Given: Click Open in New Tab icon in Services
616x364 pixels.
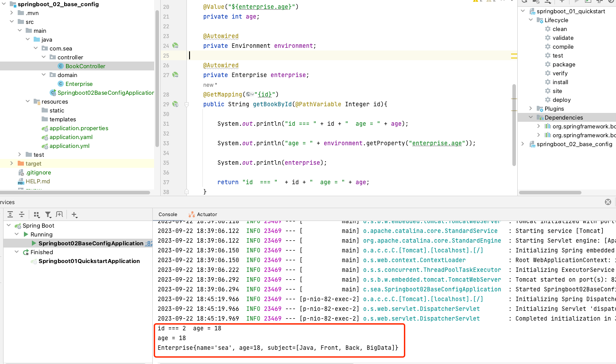Looking at the screenshot, I should pos(59,214).
